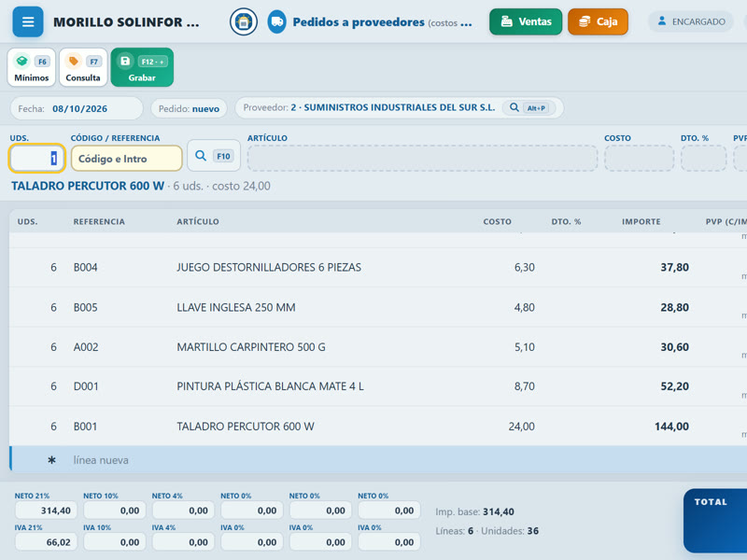Image resolution: width=747 pixels, height=560 pixels.
Task: Open the Ventas module
Action: tap(526, 21)
